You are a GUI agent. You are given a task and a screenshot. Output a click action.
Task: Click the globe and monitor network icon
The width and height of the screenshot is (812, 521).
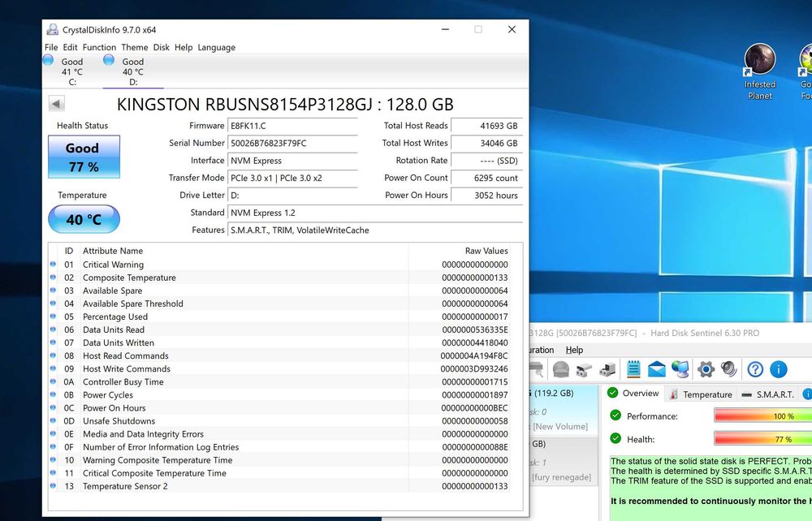pos(680,370)
